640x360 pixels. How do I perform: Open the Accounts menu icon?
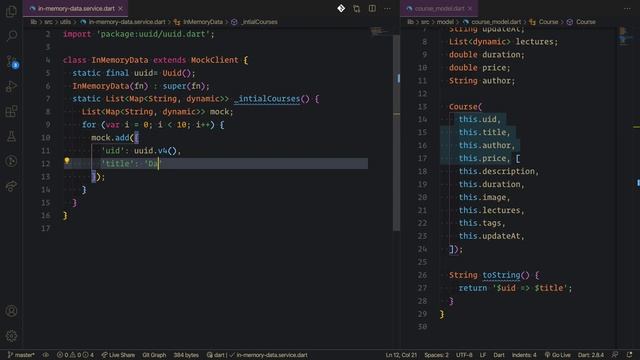click(x=11, y=311)
